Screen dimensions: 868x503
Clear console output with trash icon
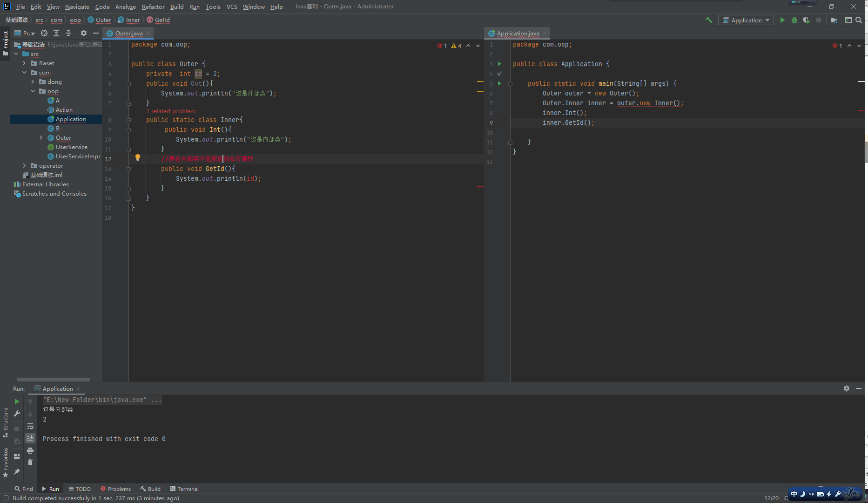point(30,462)
